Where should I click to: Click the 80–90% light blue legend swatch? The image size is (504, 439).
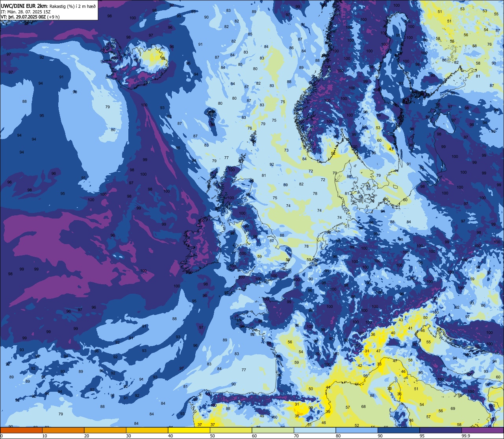click(x=357, y=430)
